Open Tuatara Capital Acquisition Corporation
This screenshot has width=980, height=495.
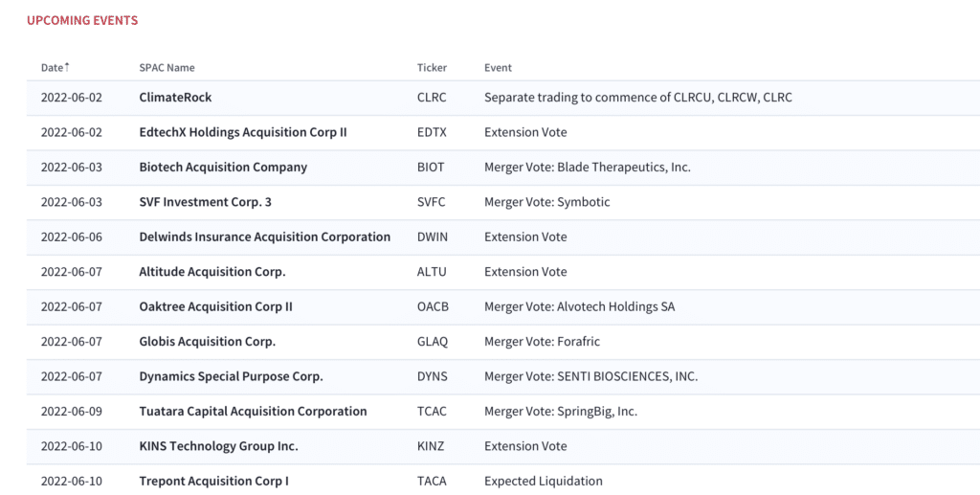pos(253,412)
